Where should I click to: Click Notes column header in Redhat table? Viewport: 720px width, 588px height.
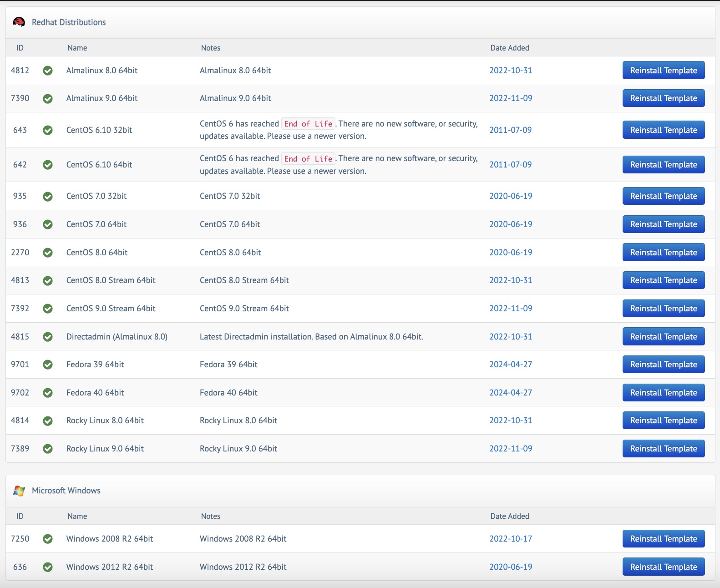(211, 48)
